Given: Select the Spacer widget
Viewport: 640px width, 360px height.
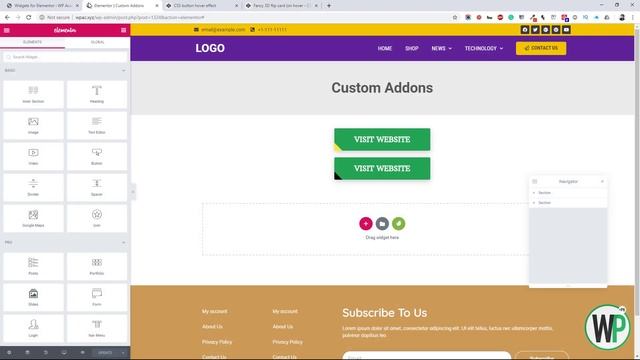Looking at the screenshot, I should click(x=97, y=188).
